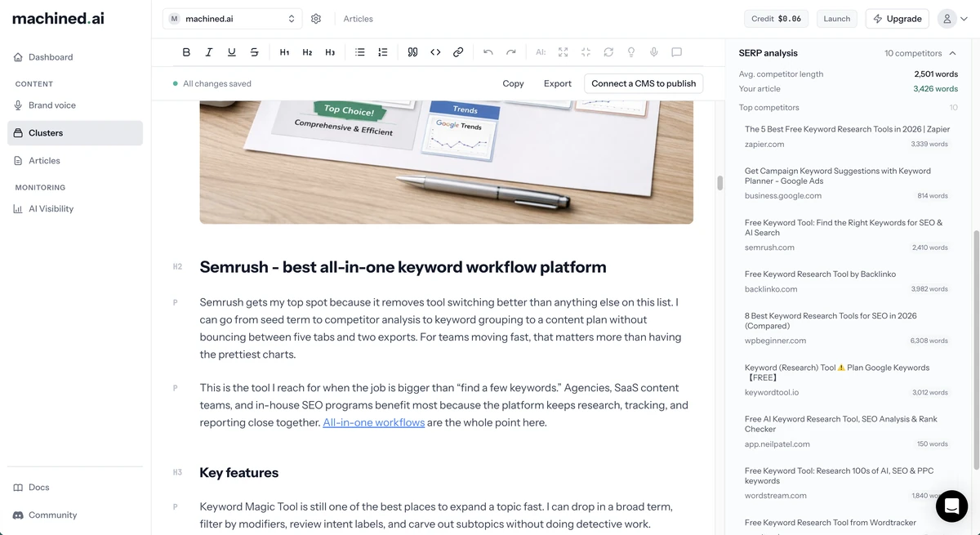Click the SERP panel scrollbar
The height and width of the screenshot is (535, 980).
coord(976,350)
